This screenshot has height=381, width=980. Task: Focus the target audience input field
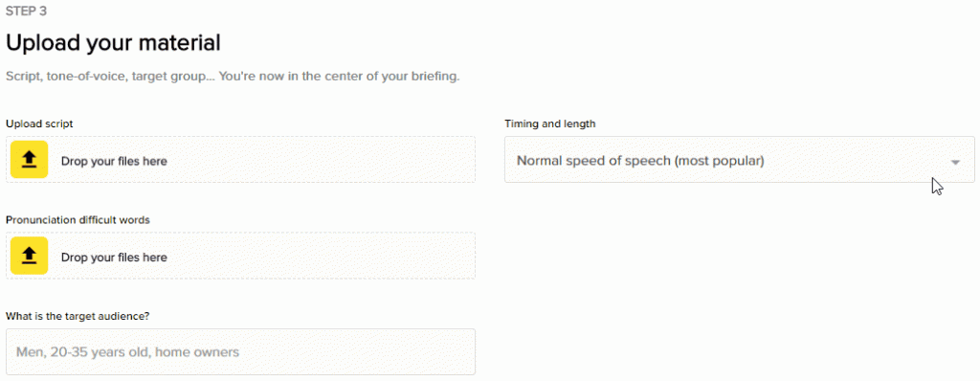click(240, 351)
